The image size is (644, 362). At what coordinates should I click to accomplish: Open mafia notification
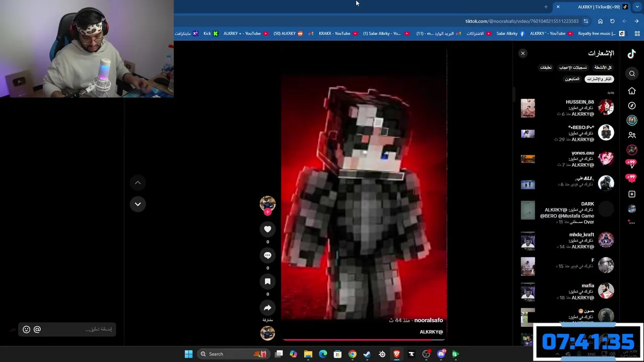[x=568, y=292]
